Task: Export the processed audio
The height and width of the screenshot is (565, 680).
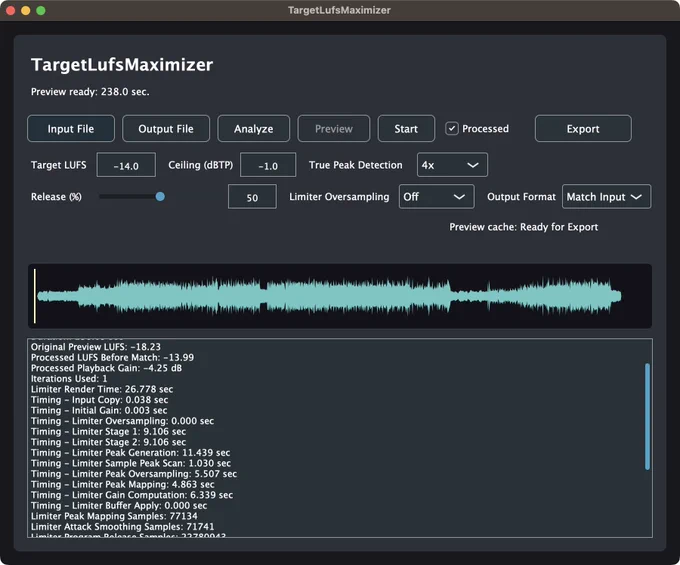Action: point(583,128)
